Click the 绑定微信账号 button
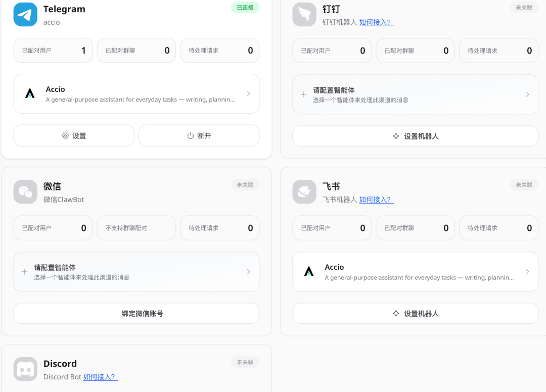The height and width of the screenshot is (392, 546). pyautogui.click(x=136, y=313)
